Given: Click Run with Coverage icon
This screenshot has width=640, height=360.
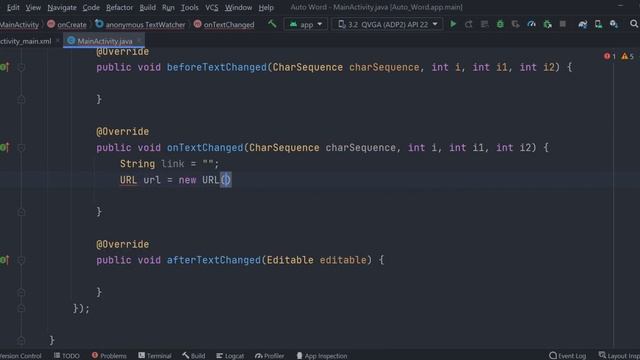Looking at the screenshot, I should click(516, 24).
